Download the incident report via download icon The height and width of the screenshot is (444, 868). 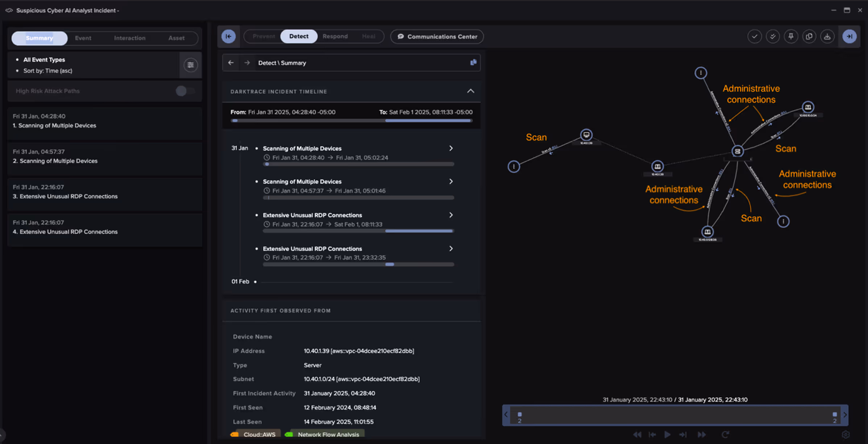click(x=827, y=36)
